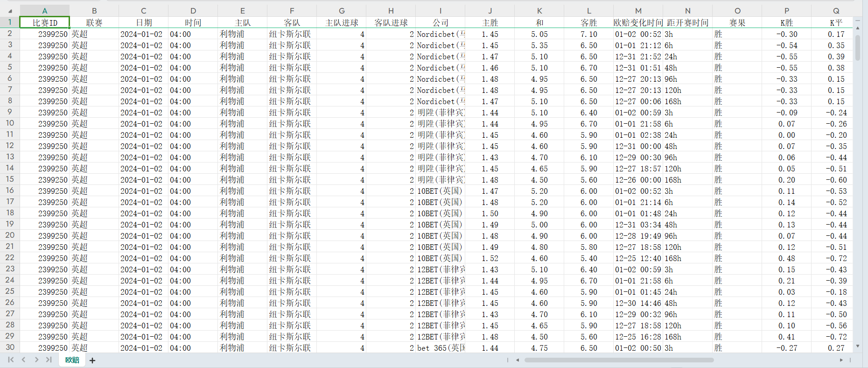
Task: Click 4.75 draw value in row 30
Action: point(539,348)
